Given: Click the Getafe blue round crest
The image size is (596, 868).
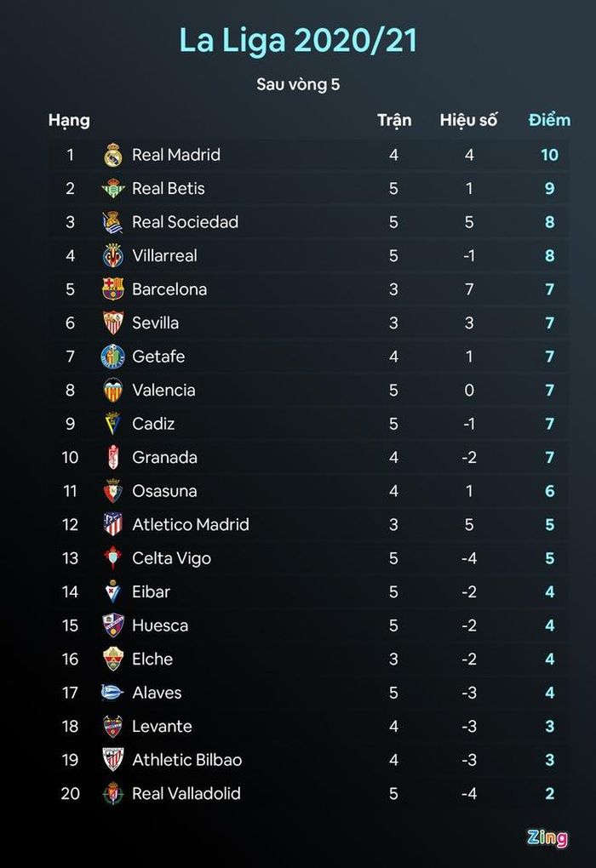Looking at the screenshot, I should coord(113,357).
